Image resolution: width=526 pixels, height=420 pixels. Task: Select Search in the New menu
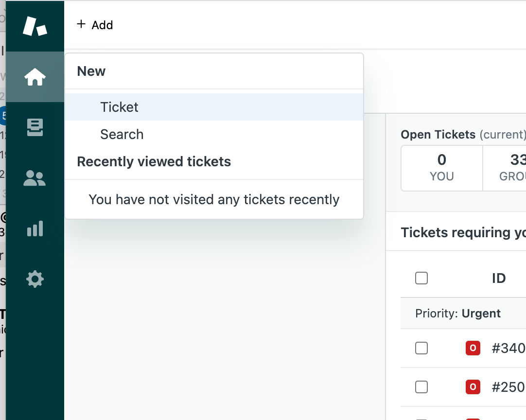(122, 134)
